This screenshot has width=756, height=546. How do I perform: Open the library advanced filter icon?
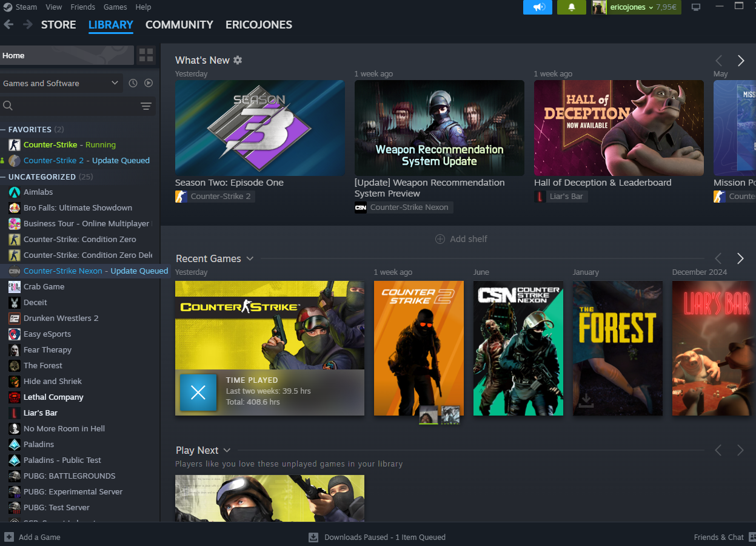[x=146, y=106]
